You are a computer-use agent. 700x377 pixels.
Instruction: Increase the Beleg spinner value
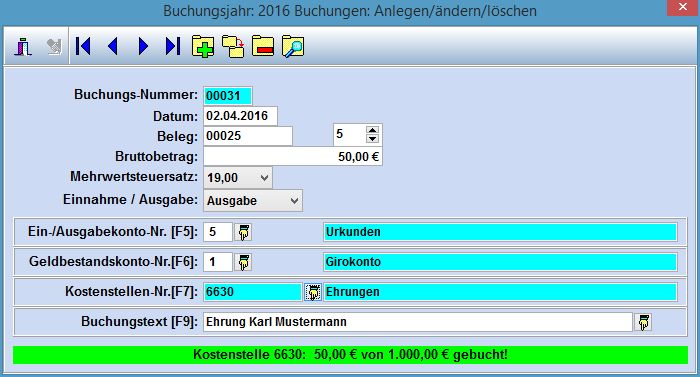(372, 130)
